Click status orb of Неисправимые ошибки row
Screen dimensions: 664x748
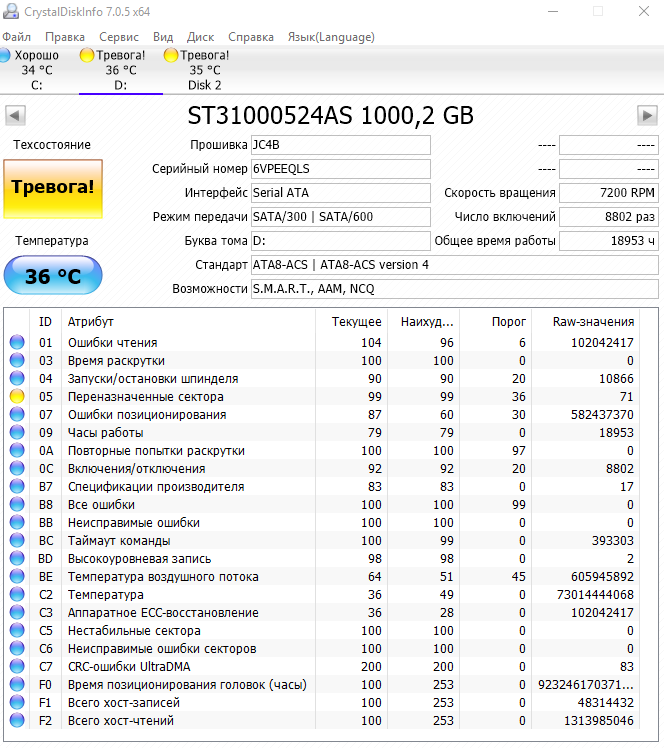point(17,522)
